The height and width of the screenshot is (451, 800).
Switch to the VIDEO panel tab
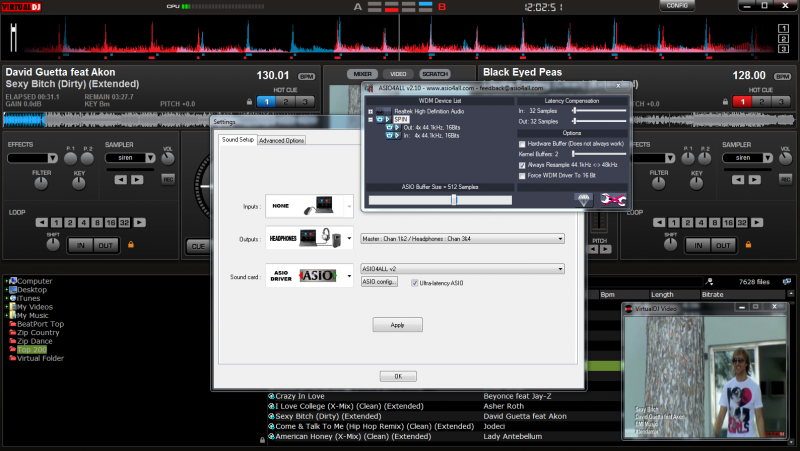[x=398, y=74]
